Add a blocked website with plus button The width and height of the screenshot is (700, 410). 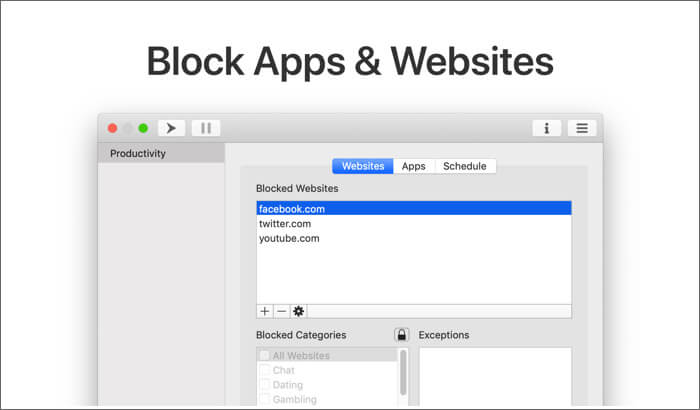[x=265, y=311]
